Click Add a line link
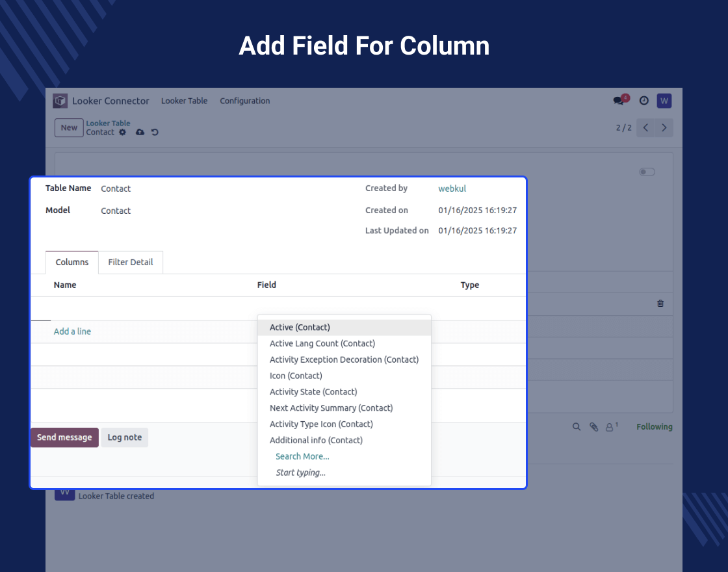Screen dimensions: 728x572 72,331
